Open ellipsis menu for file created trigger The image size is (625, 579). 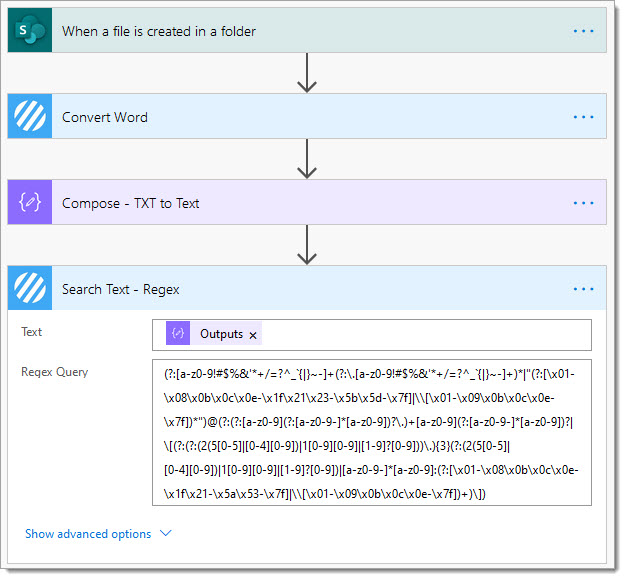click(583, 31)
